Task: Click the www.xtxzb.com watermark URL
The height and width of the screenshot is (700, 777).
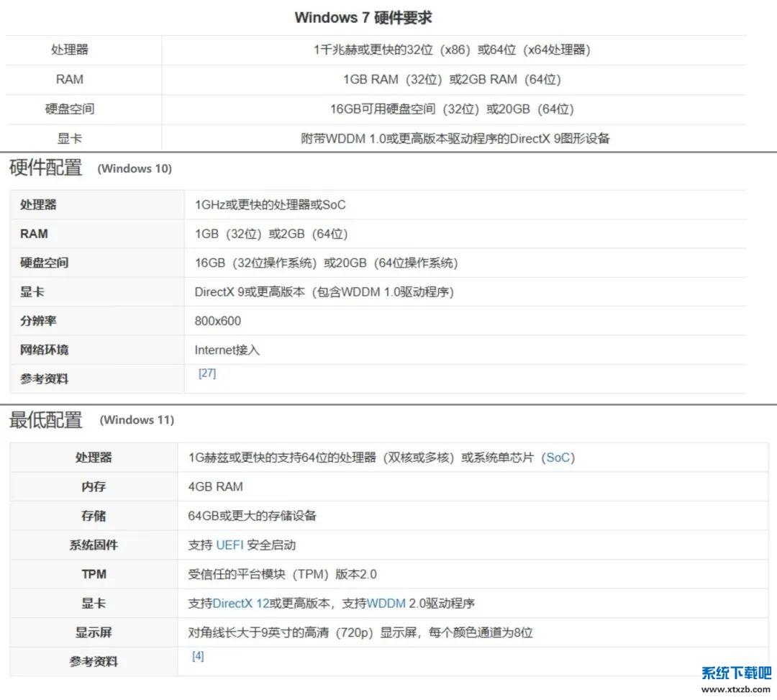Action: [x=735, y=688]
